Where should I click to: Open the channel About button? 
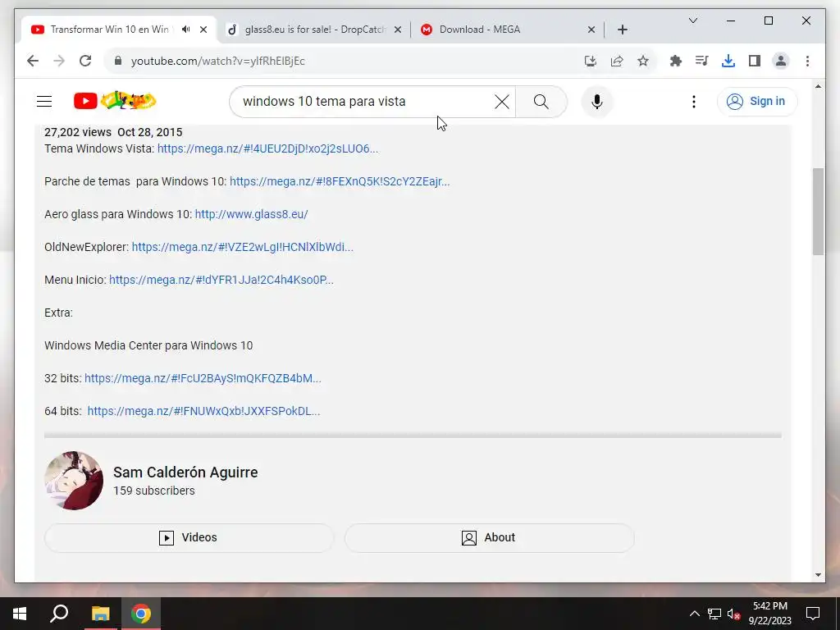pyautogui.click(x=489, y=537)
